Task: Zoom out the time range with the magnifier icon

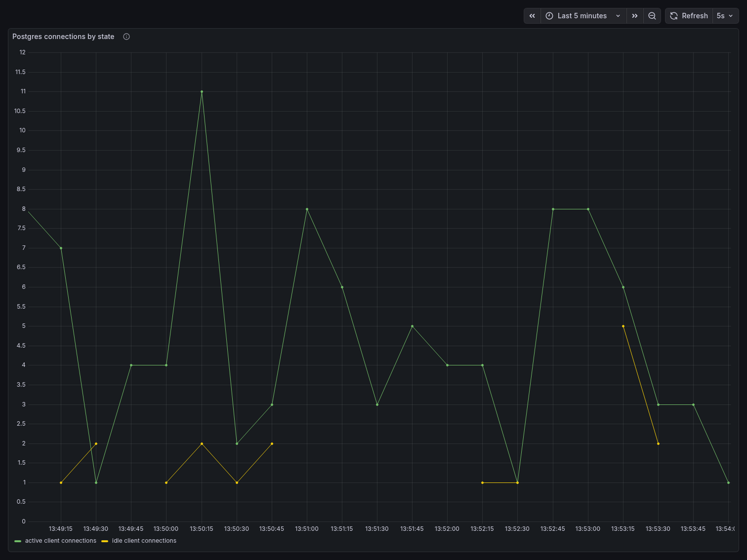Action: click(652, 16)
